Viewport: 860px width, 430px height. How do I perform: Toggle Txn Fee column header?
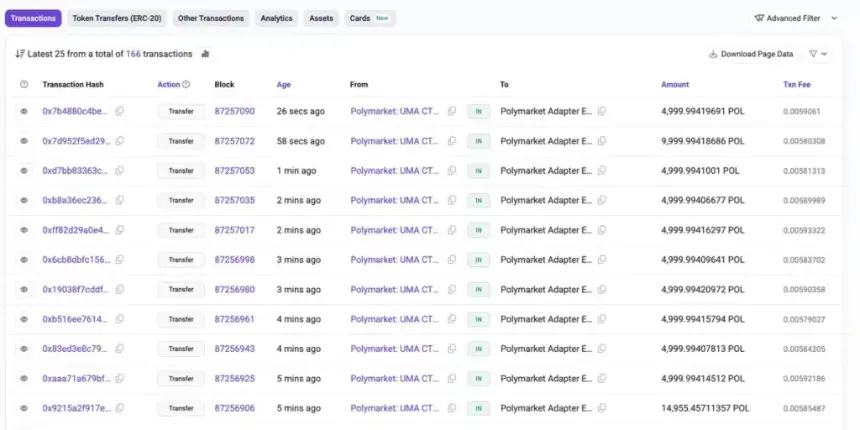click(x=797, y=84)
